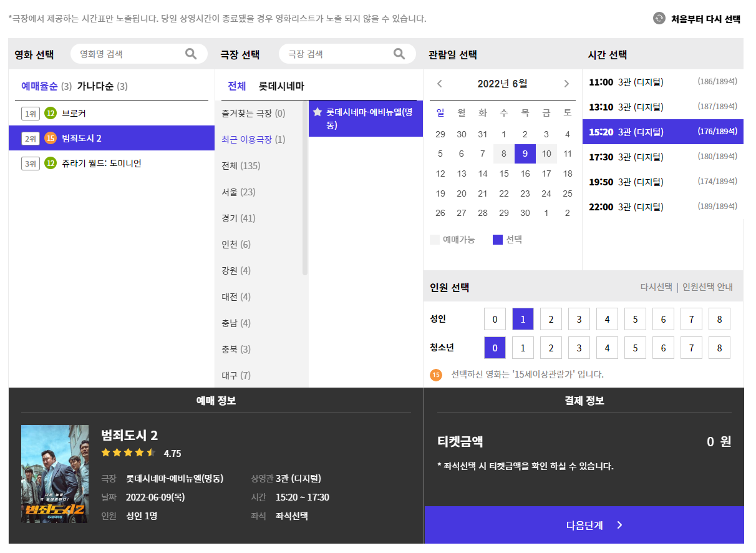Click the 12 rating badge next to 쥬라기 월드
Viewport: 756px width, 553px height.
[x=51, y=164]
